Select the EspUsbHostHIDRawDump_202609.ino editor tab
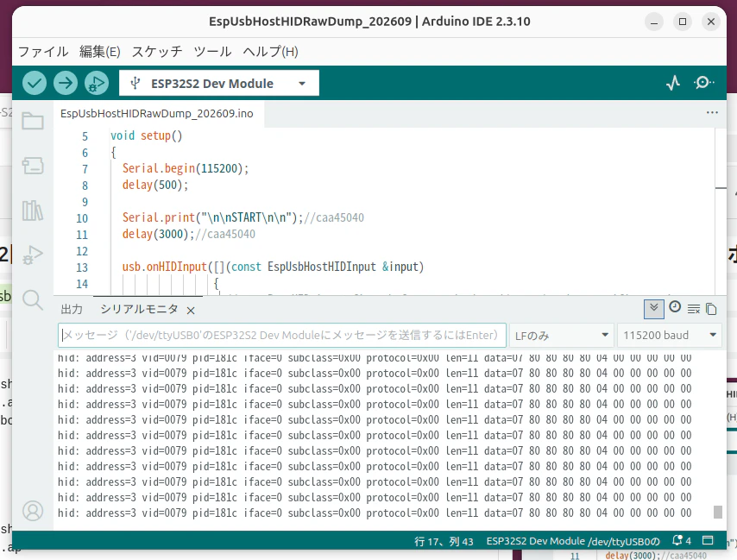The width and height of the screenshot is (737, 560). tap(157, 113)
